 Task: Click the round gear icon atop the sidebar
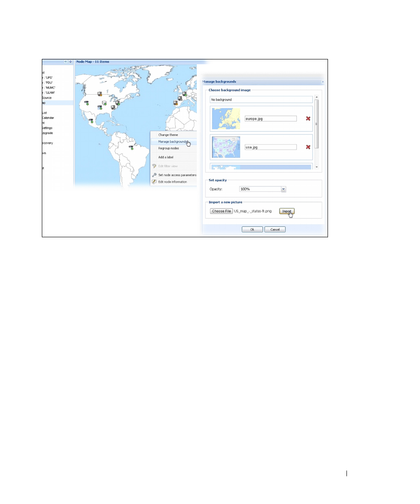point(70,62)
